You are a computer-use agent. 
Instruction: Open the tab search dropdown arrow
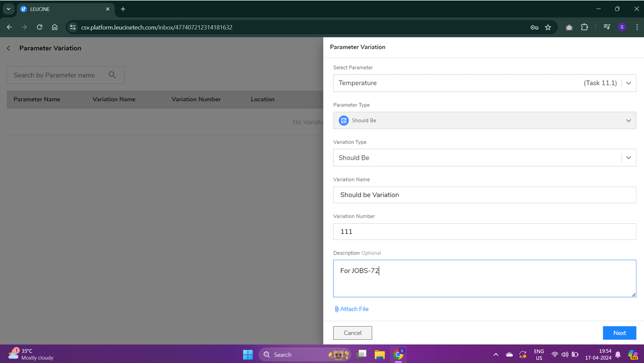click(9, 9)
